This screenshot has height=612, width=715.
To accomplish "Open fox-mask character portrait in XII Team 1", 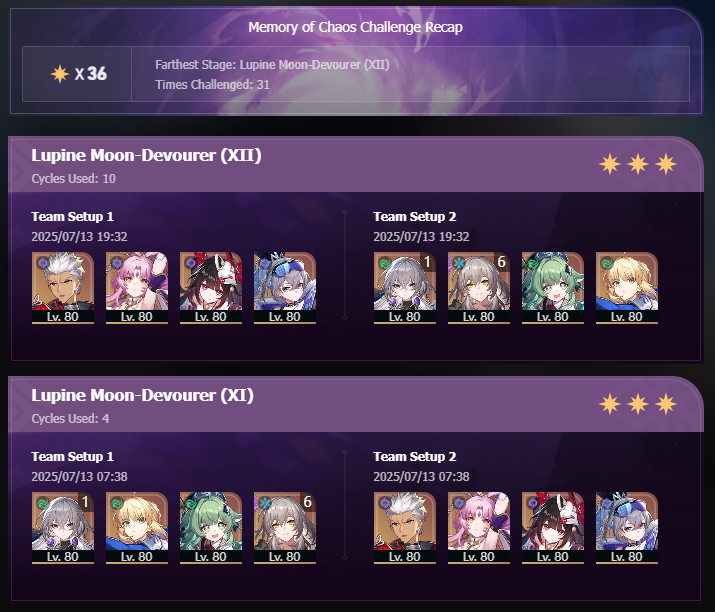I will coord(211,288).
